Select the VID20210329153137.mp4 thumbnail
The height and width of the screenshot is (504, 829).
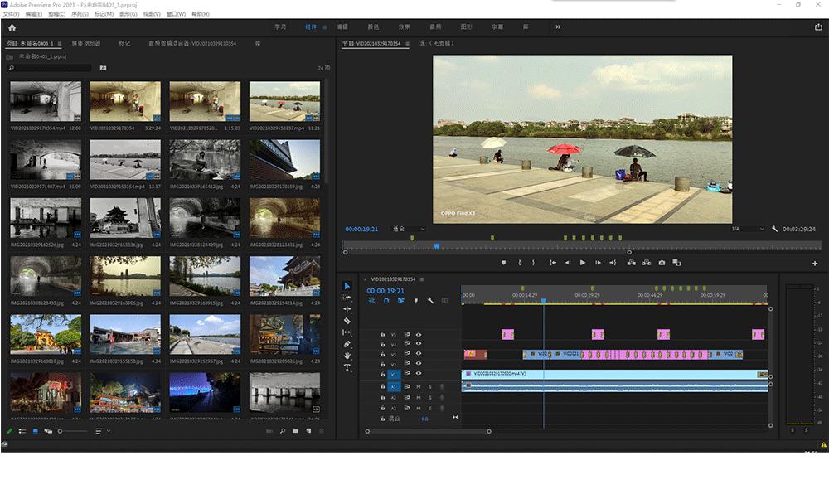(284, 102)
